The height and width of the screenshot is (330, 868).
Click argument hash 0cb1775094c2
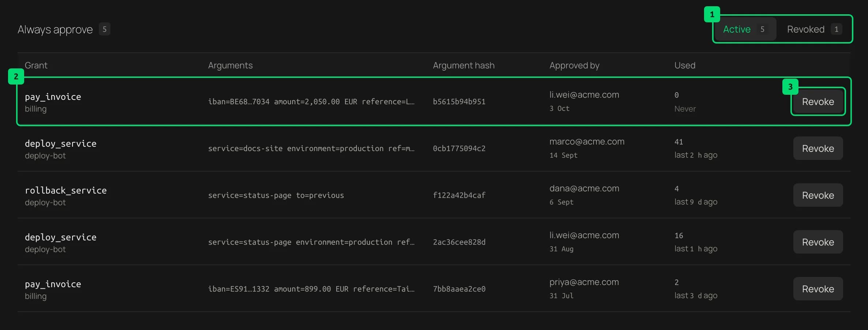point(459,148)
